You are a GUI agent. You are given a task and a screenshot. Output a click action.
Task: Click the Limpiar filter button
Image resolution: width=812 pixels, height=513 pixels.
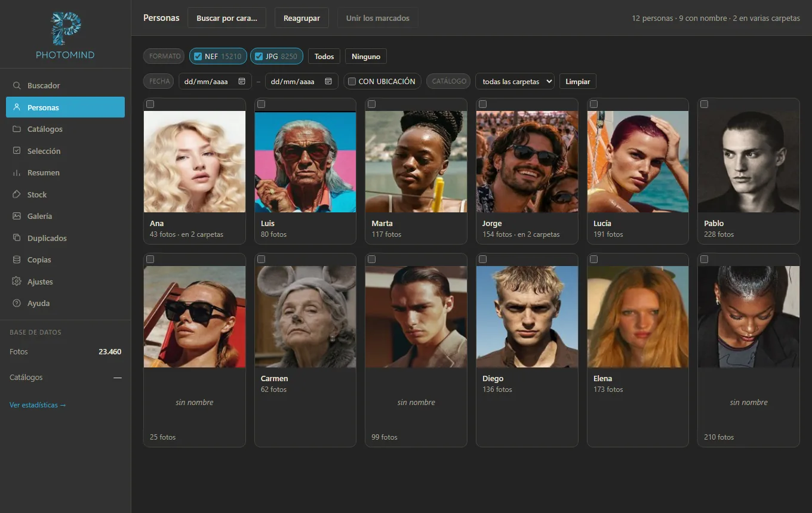[x=577, y=81]
